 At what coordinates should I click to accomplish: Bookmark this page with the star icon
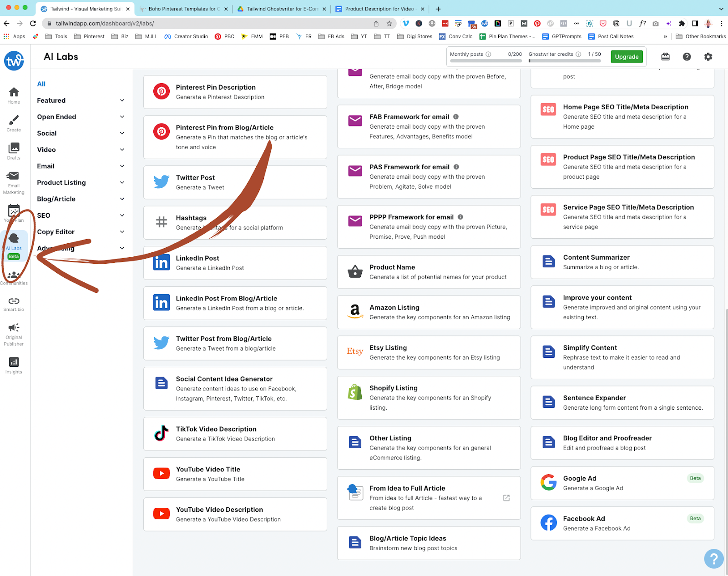389,24
